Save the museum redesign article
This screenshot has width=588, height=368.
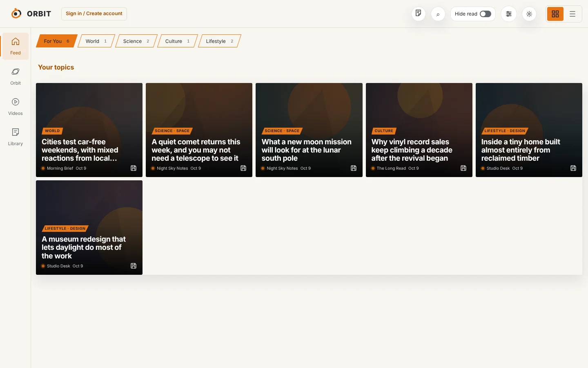[134, 266]
